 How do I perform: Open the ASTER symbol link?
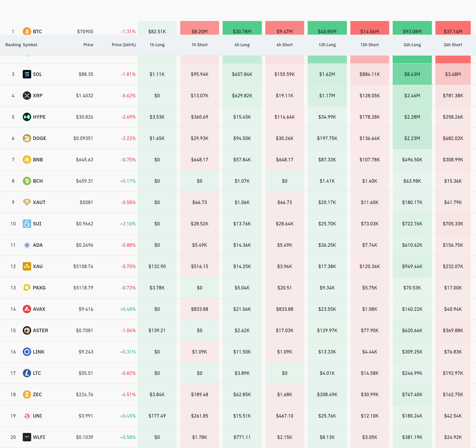[40, 330]
